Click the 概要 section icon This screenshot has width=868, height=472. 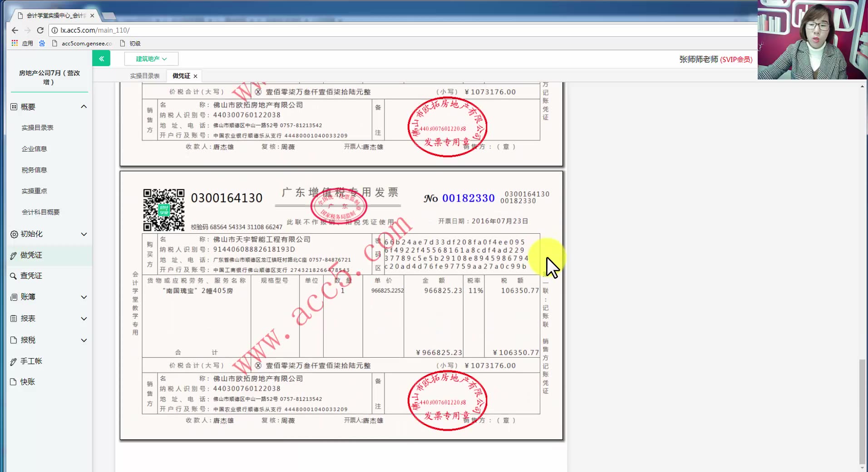point(14,107)
